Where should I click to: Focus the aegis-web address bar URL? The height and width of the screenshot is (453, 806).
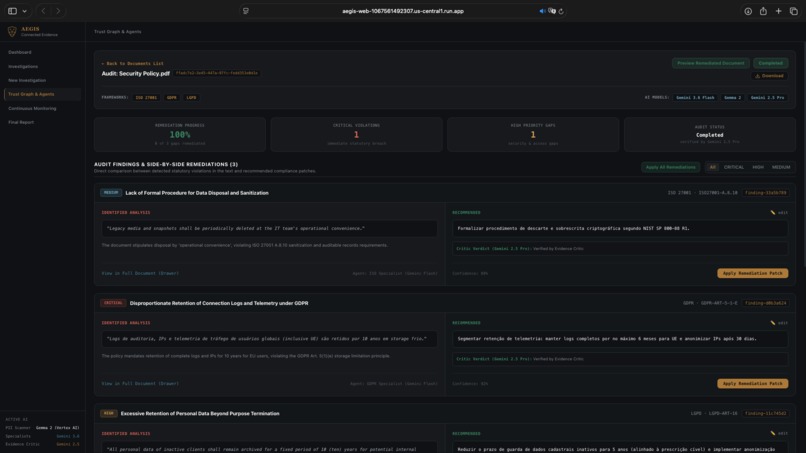[402, 11]
